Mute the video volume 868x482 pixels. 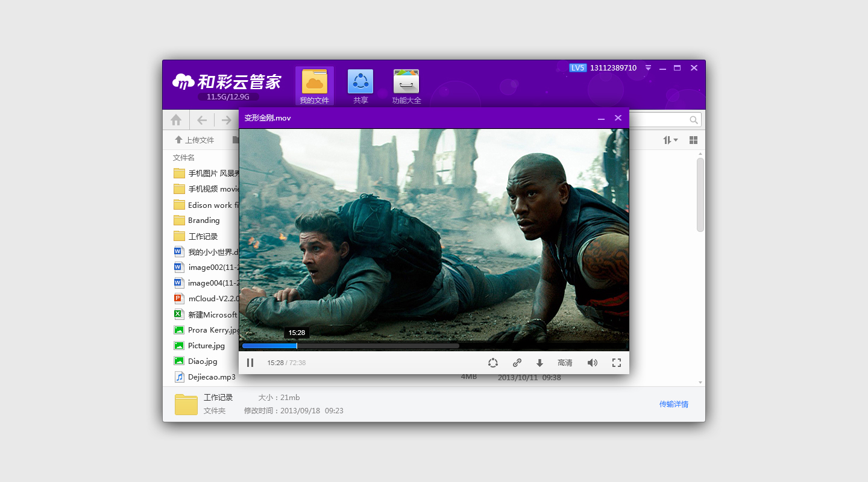592,363
